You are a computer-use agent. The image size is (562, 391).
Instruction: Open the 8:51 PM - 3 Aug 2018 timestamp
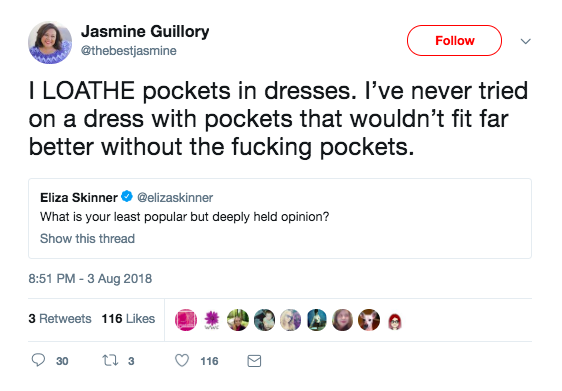[90, 278]
